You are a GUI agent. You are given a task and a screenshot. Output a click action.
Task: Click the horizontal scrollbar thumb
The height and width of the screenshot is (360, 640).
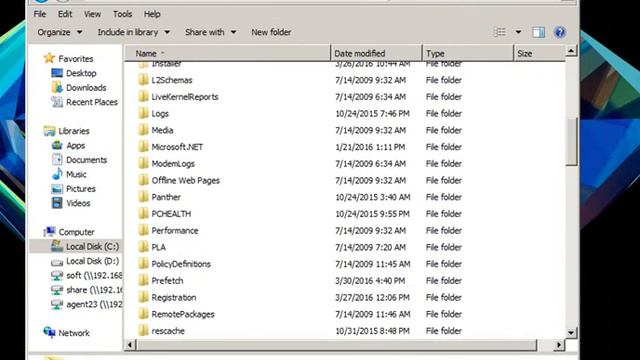pos(336,345)
